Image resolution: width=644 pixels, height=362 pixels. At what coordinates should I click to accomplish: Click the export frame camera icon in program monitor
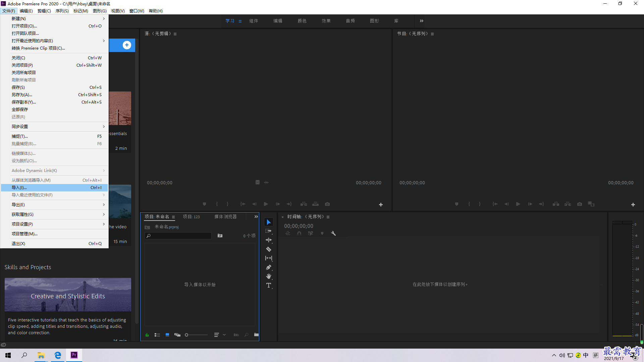click(580, 204)
